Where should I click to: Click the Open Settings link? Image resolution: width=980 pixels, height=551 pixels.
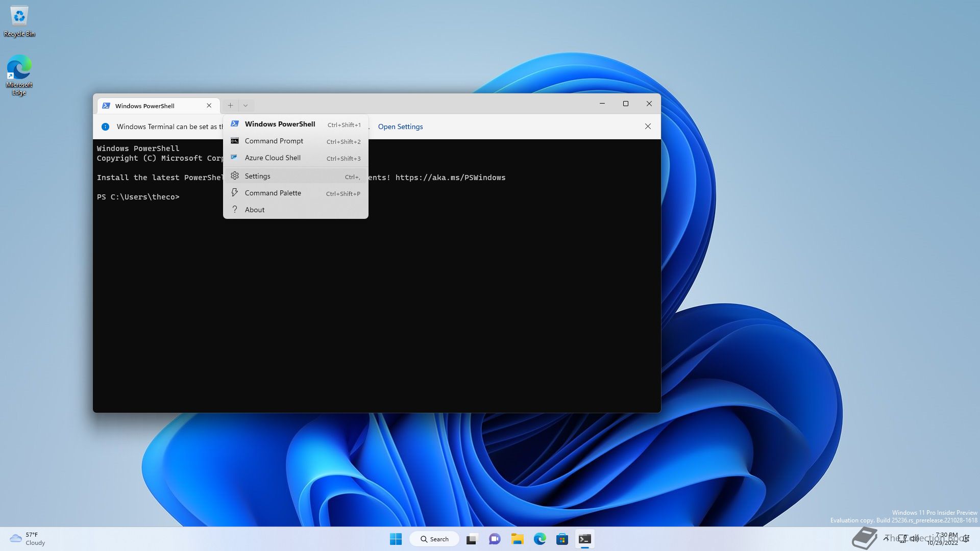click(400, 127)
